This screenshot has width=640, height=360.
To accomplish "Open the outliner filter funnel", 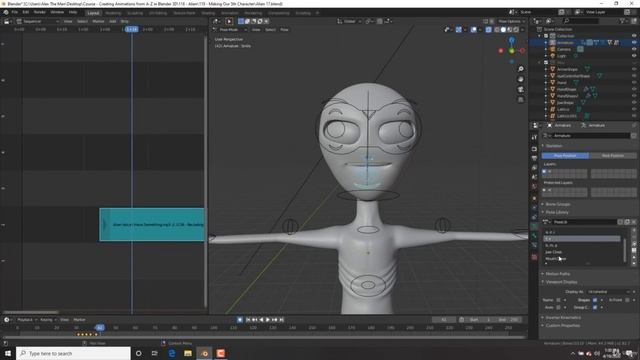I will point(623,20).
